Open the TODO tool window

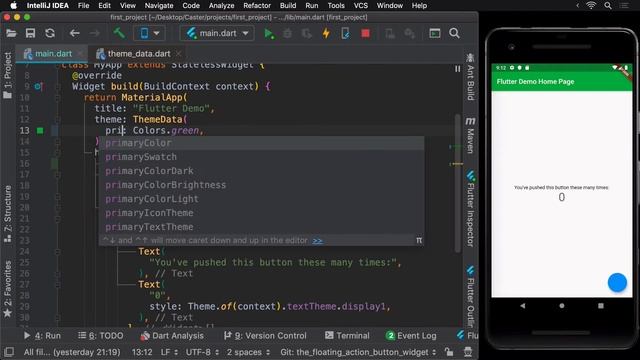pos(100,336)
